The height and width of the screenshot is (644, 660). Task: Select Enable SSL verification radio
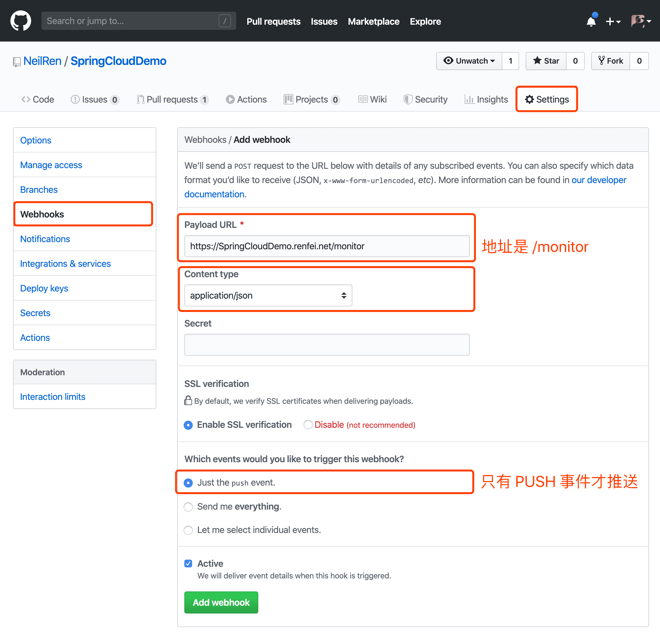pos(188,425)
